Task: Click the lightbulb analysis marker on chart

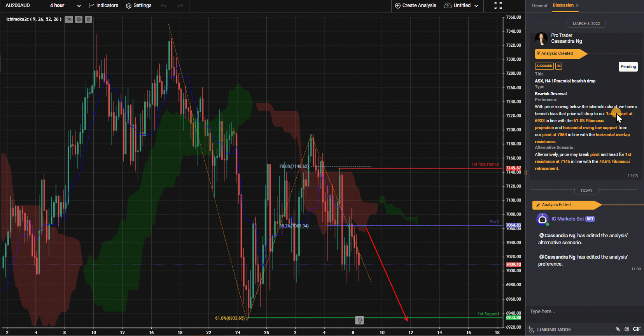Action: pyautogui.click(x=360, y=320)
